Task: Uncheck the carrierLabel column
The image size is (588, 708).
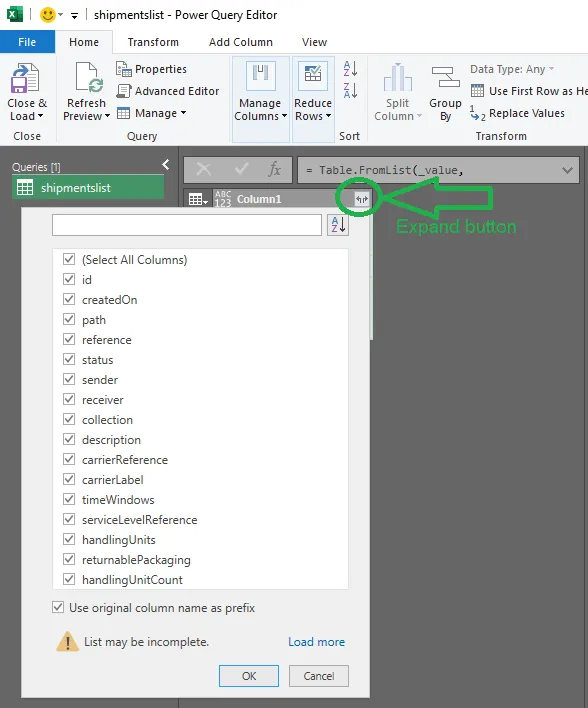Action: 69,479
